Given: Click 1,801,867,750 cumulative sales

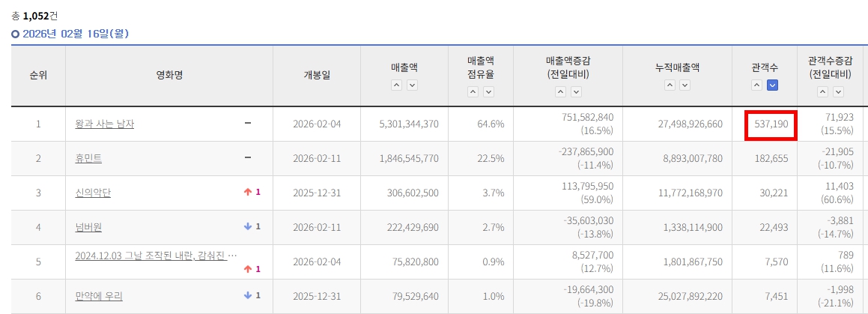Looking at the screenshot, I should 693,262.
